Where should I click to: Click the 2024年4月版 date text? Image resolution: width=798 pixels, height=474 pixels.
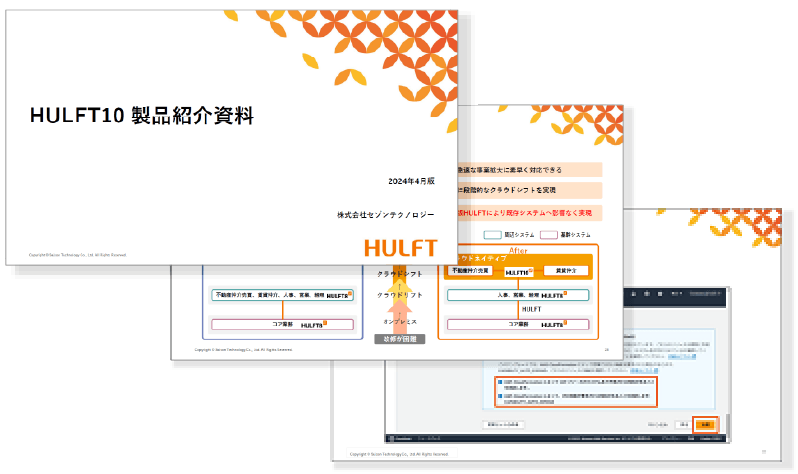click(x=411, y=181)
